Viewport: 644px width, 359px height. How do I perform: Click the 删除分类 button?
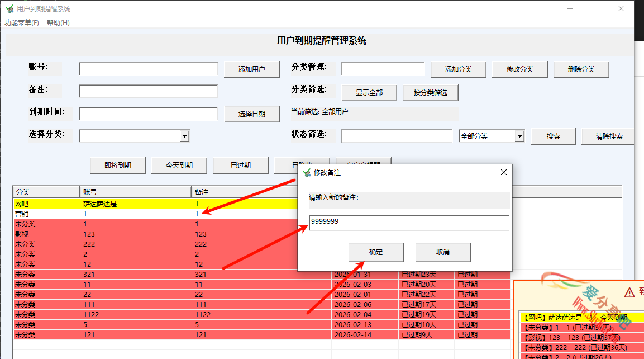pos(581,69)
